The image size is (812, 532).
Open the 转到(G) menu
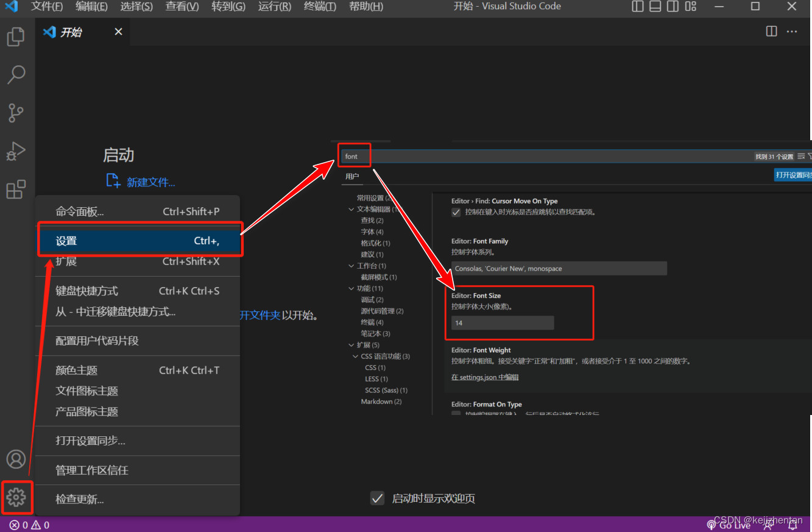tap(228, 7)
